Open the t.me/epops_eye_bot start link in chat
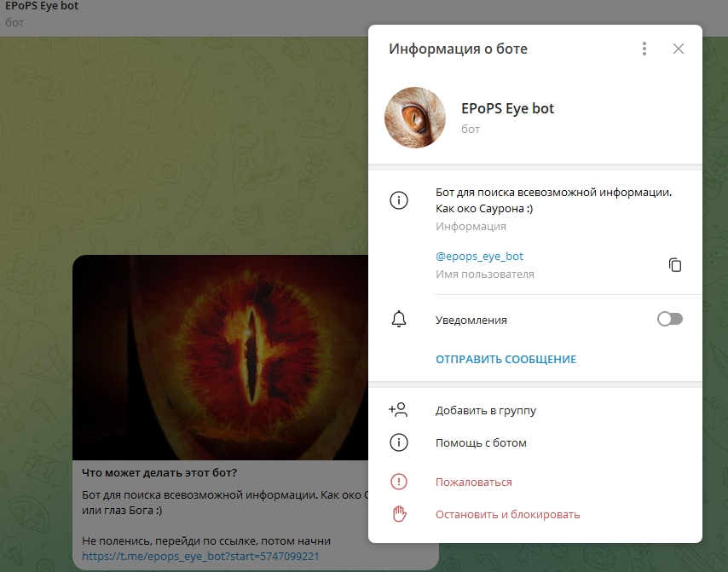Viewport: 728px width, 572px height. [x=200, y=556]
